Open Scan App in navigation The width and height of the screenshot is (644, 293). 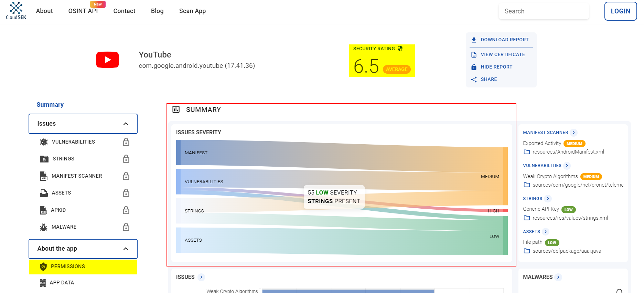pyautogui.click(x=192, y=11)
